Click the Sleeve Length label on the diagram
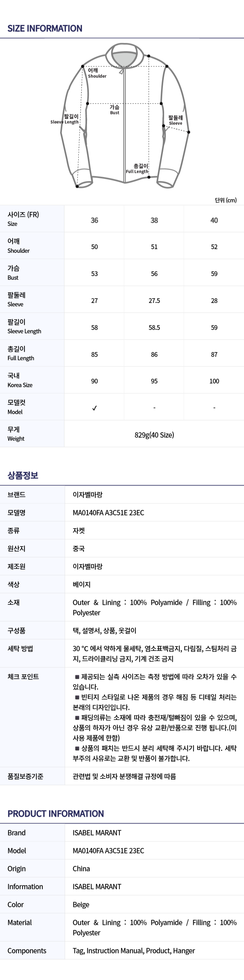Viewport: 244px width, 980px height. pyautogui.click(x=65, y=119)
